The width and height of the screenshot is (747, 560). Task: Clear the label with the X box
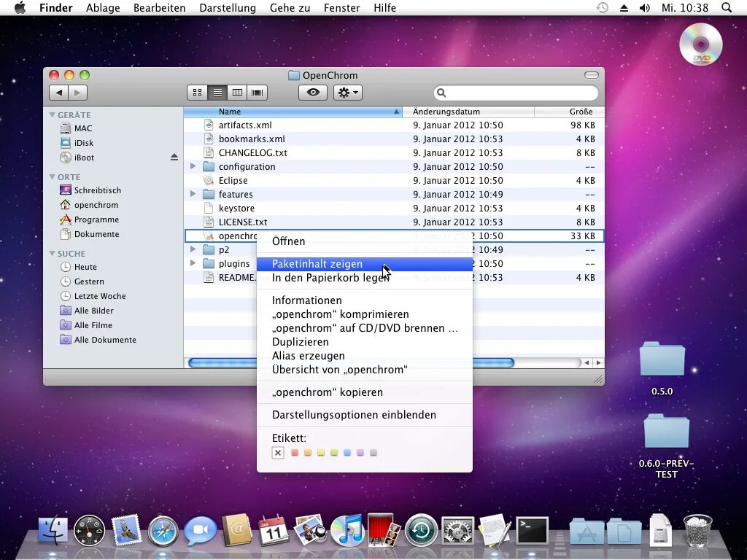tap(278, 452)
